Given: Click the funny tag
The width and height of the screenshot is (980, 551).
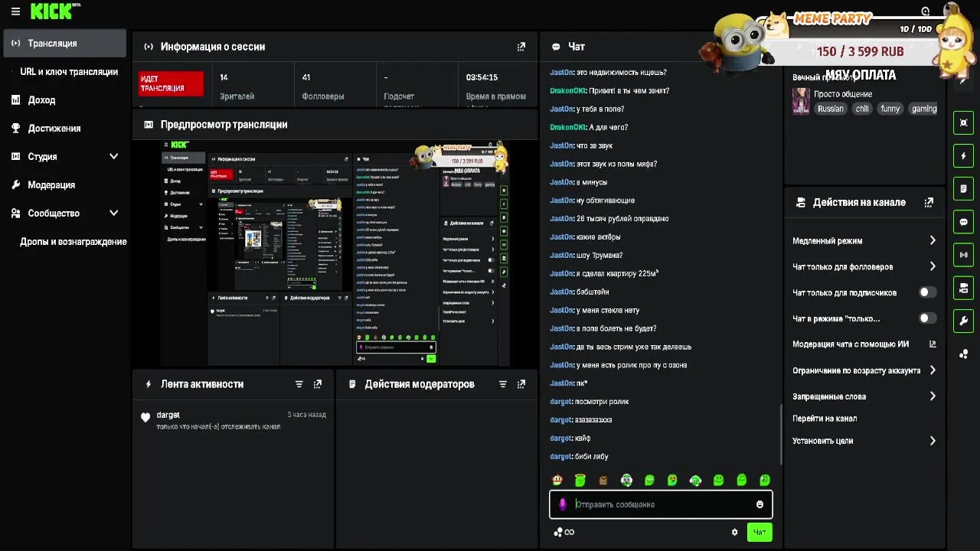Looking at the screenshot, I should [890, 109].
